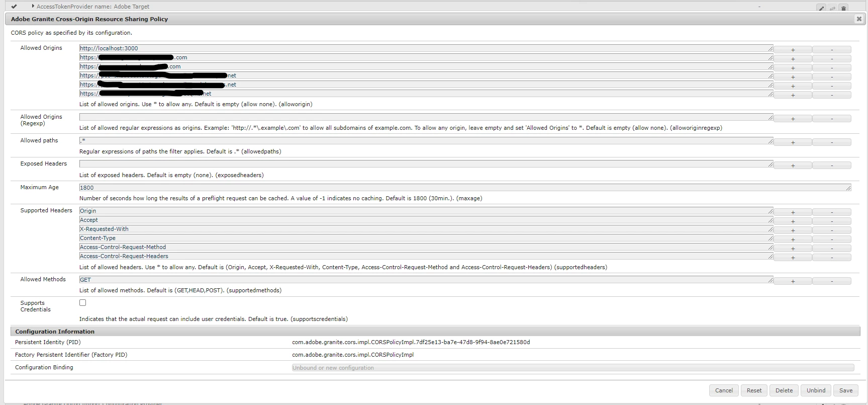Remove the Access-Control-Request-Headers header
Screen dimensions: 868x405
coord(832,258)
